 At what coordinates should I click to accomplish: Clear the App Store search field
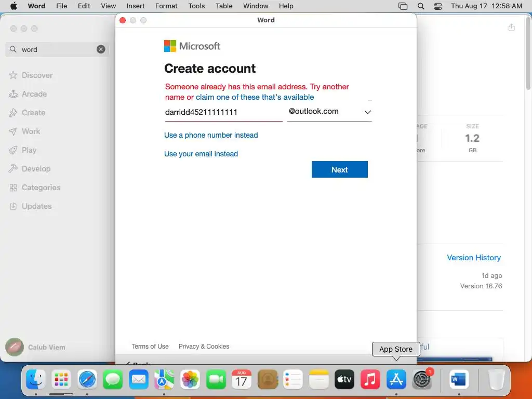coord(101,49)
